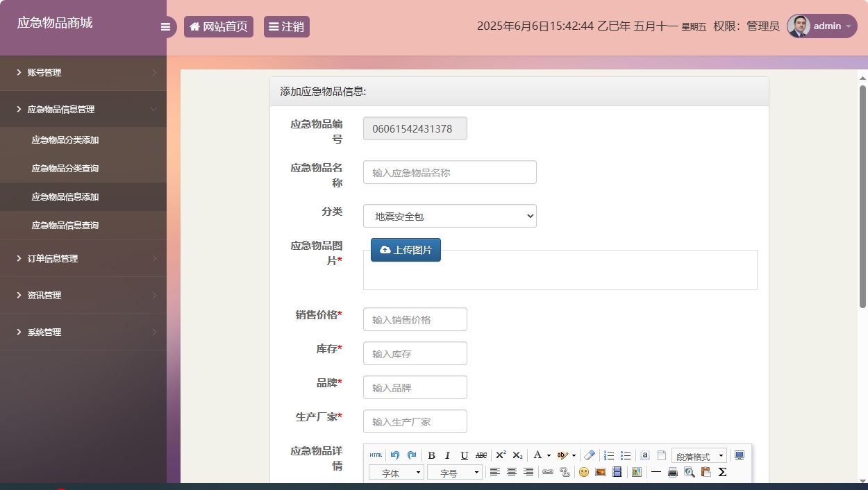
Task: Switch the editor to HTML source view
Action: coord(376,455)
